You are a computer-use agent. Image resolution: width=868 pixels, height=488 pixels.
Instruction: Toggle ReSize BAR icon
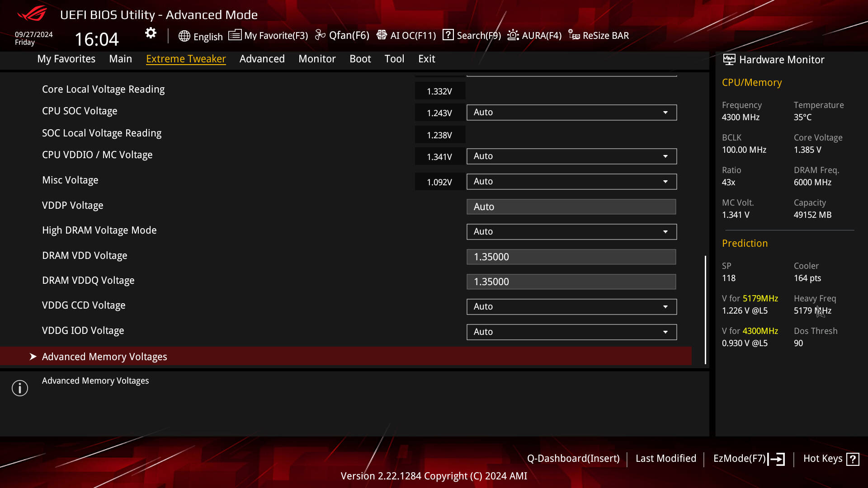[x=574, y=35]
